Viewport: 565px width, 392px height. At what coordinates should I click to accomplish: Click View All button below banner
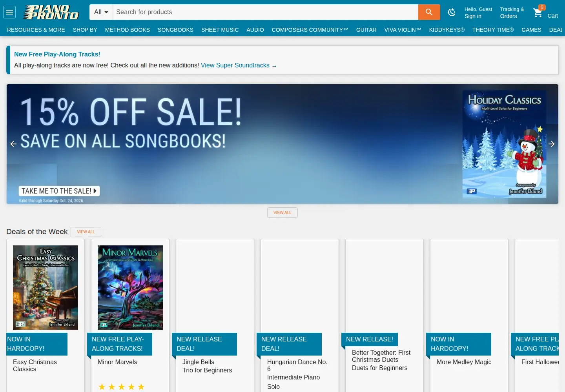coord(282,212)
